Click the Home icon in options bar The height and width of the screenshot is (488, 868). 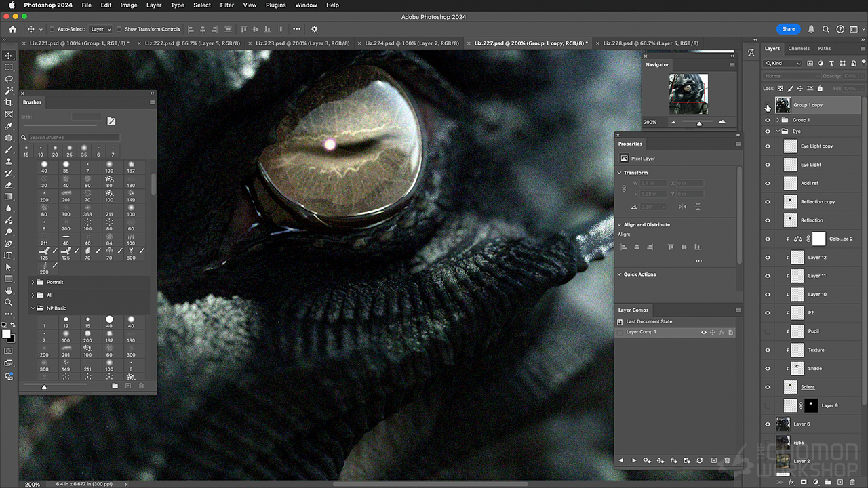pos(12,29)
